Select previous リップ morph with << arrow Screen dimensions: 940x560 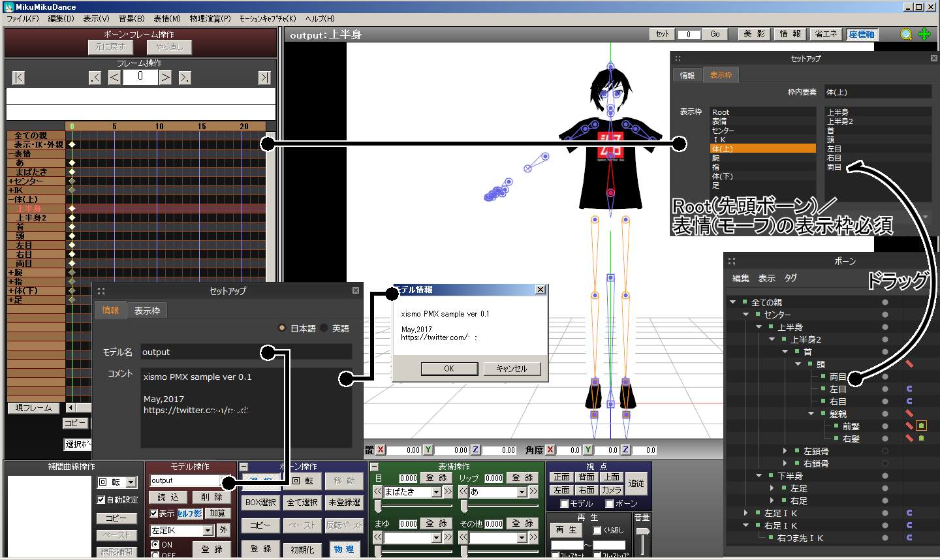(x=463, y=491)
